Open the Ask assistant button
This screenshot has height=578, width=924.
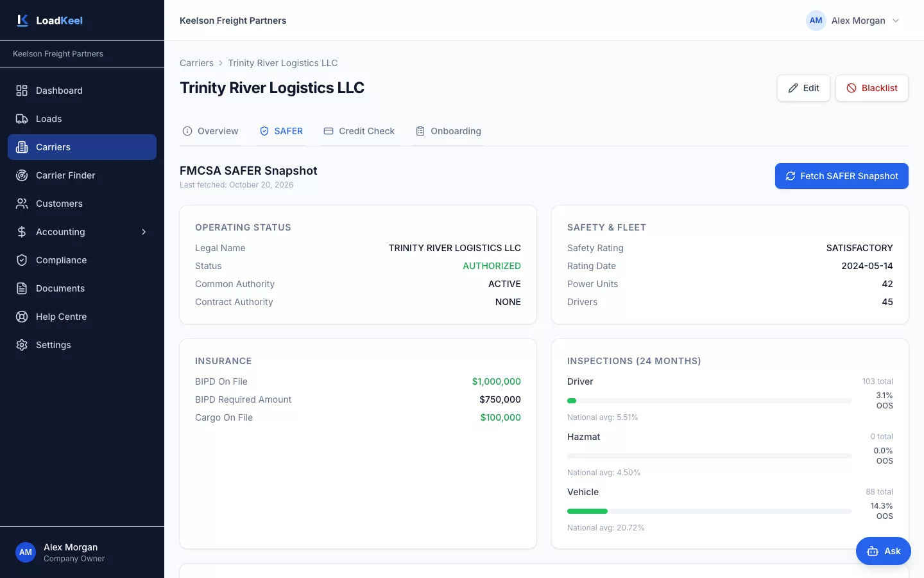(884, 551)
